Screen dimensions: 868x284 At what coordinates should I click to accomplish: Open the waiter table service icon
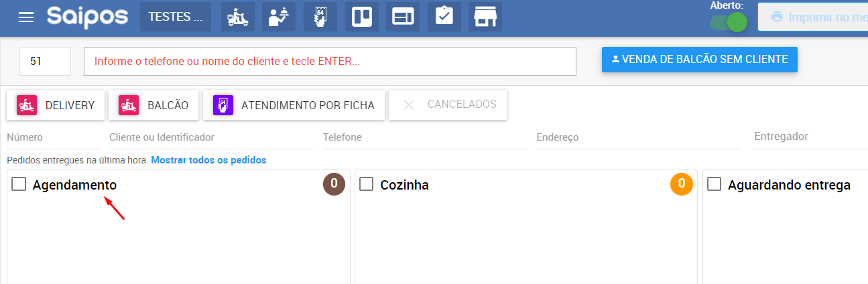pos(280,17)
